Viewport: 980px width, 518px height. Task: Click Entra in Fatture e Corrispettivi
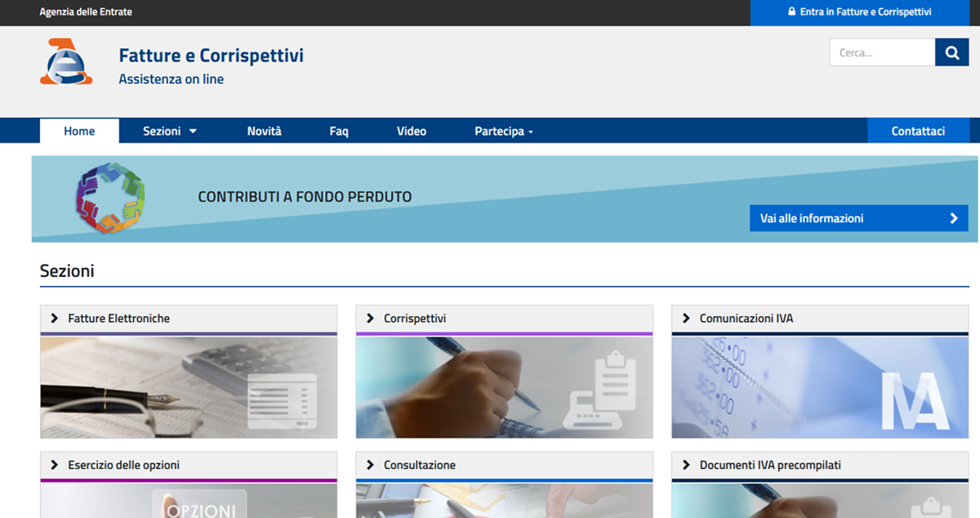click(x=865, y=12)
